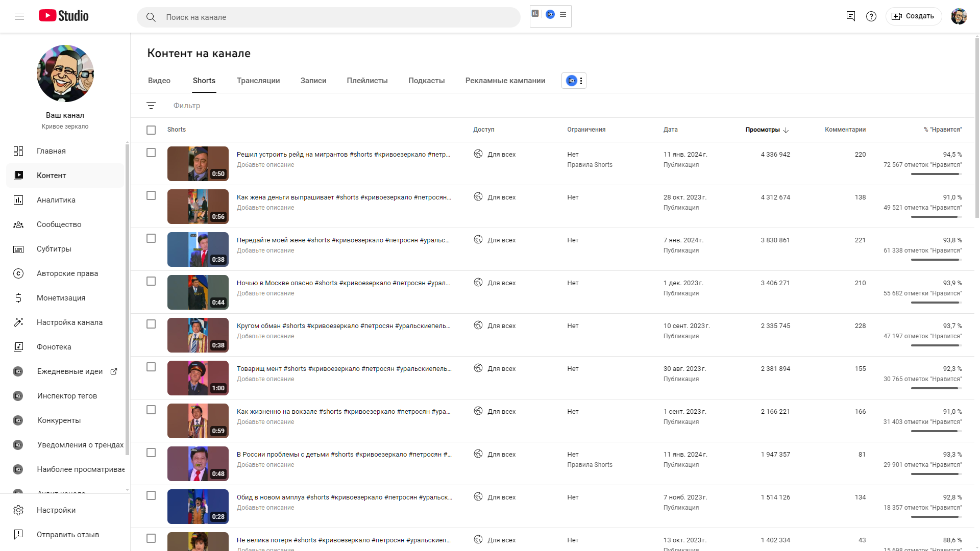Open Настройка канала in the sidebar
The image size is (980, 551).
pyautogui.click(x=65, y=322)
